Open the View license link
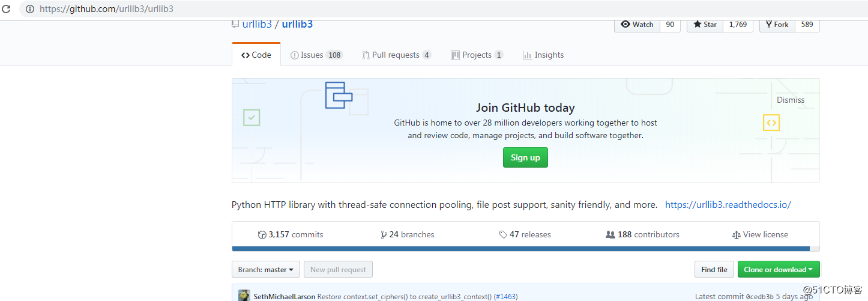868x301 pixels. point(760,234)
